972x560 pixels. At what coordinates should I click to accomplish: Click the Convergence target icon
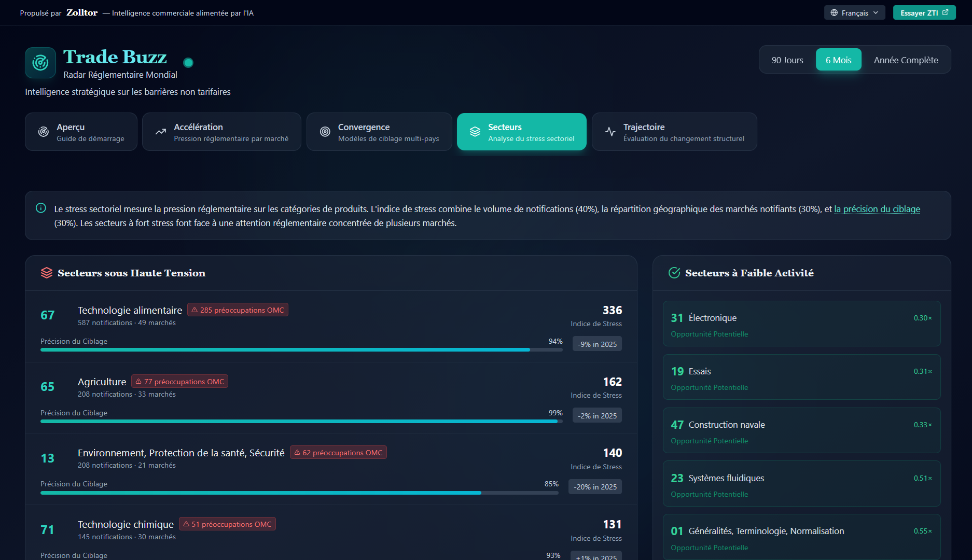point(325,132)
